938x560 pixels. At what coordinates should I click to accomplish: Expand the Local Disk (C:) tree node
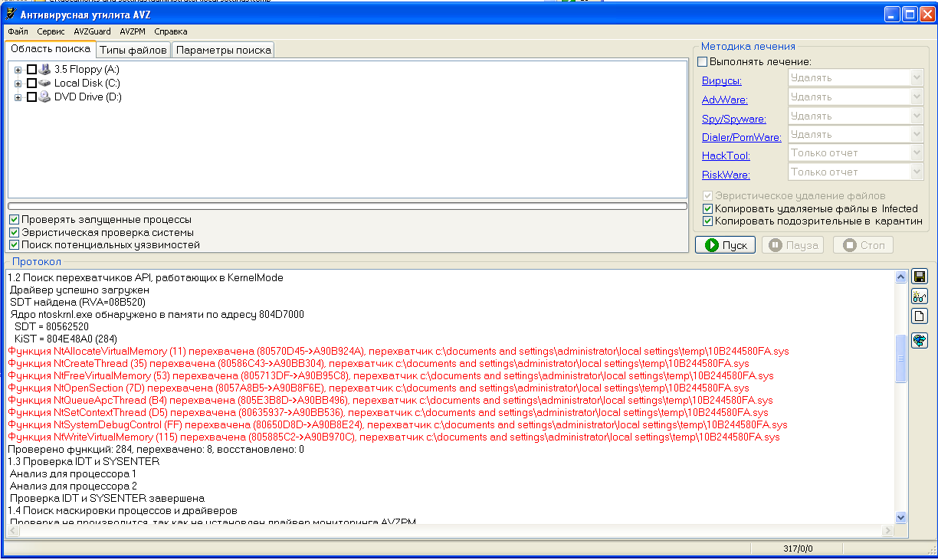point(18,84)
